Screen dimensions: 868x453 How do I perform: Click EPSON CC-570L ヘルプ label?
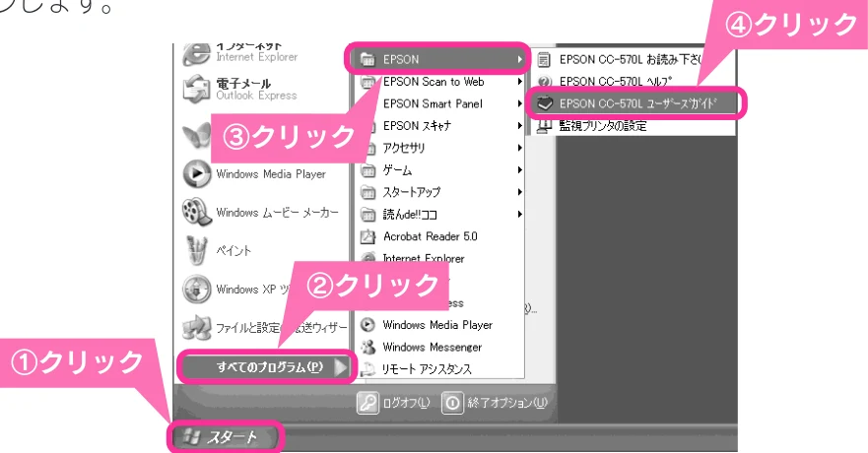click(x=616, y=82)
